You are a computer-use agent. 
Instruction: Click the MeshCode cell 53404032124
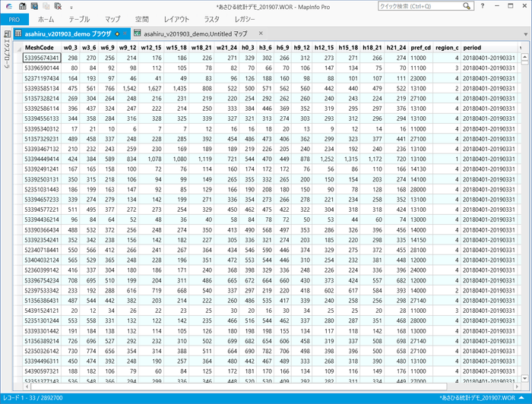click(42, 260)
